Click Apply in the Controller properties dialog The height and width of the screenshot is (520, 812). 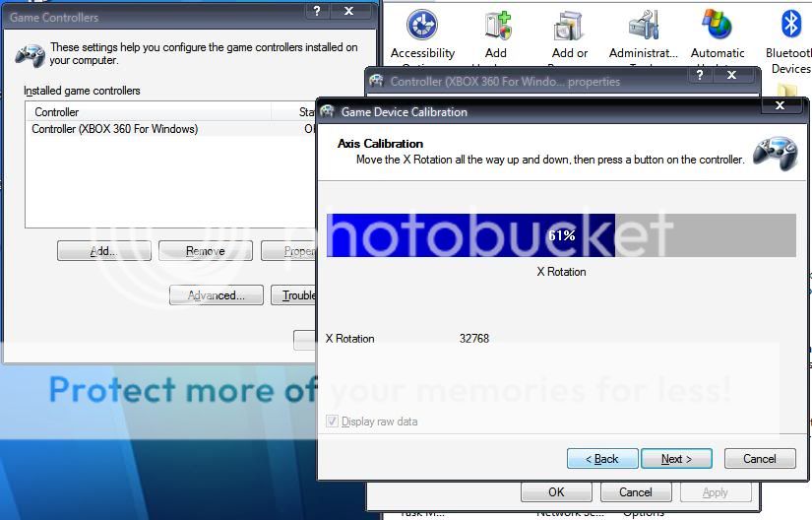pyautogui.click(x=716, y=492)
